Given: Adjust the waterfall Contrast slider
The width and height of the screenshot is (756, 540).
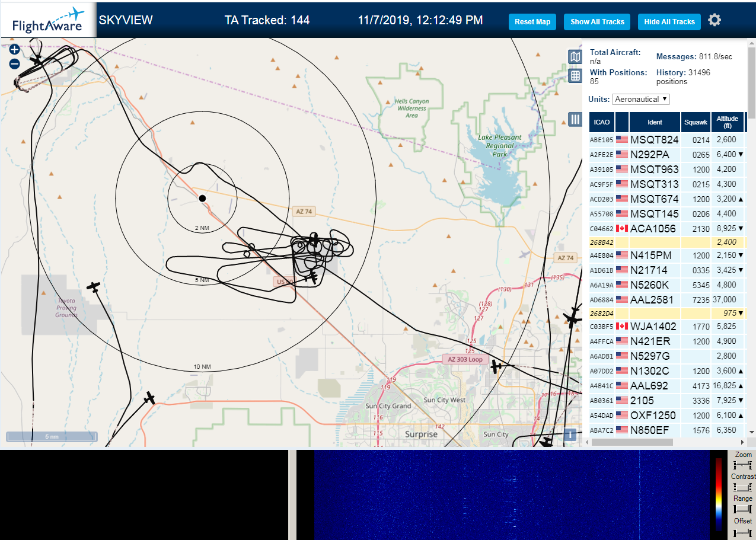Looking at the screenshot, I should point(742,487).
